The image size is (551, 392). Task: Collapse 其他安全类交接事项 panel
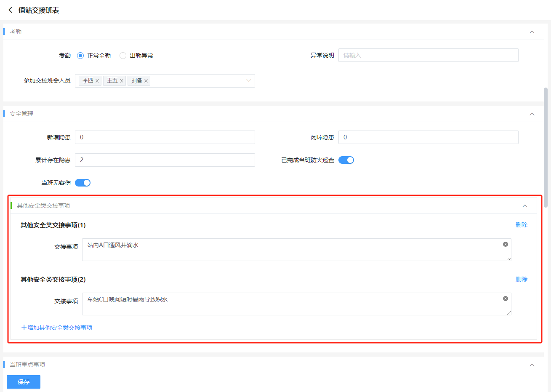click(525, 206)
